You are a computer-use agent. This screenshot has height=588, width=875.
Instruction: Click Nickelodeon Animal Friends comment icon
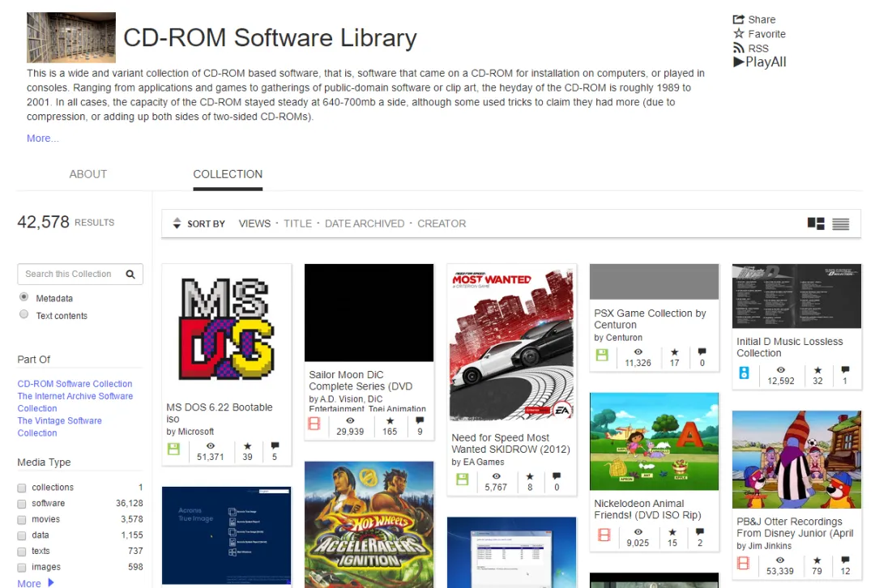click(700, 531)
